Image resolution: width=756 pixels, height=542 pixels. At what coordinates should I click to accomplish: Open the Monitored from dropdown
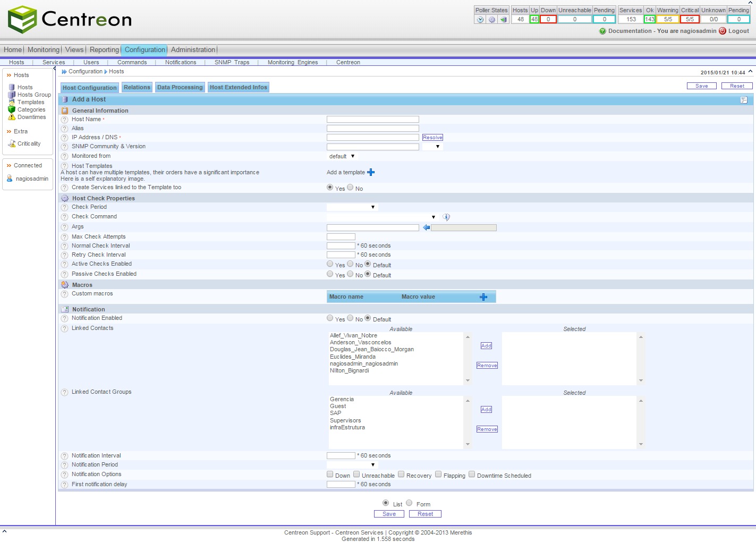click(343, 156)
